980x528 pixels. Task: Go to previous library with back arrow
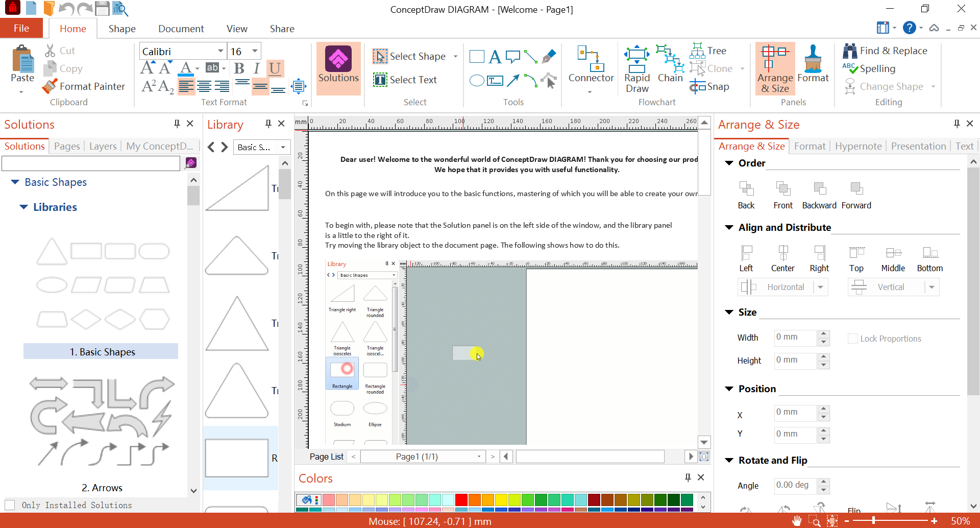[x=211, y=147]
